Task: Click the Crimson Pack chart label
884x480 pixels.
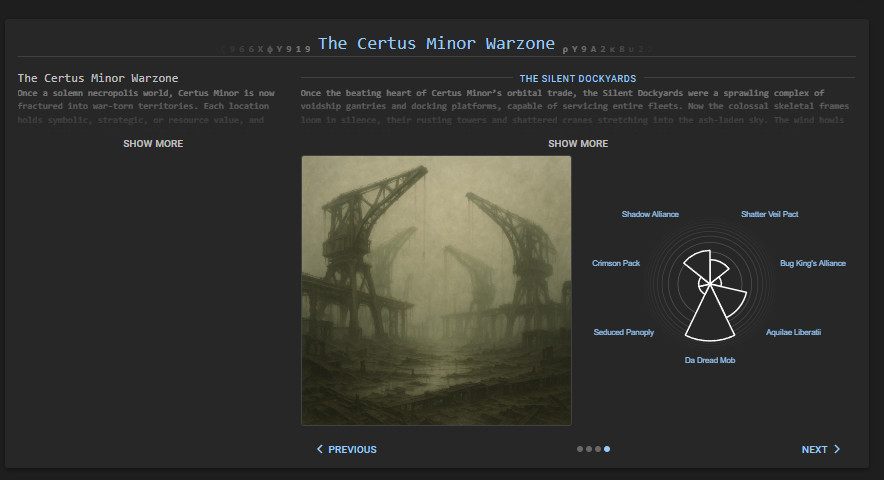Action: point(616,263)
